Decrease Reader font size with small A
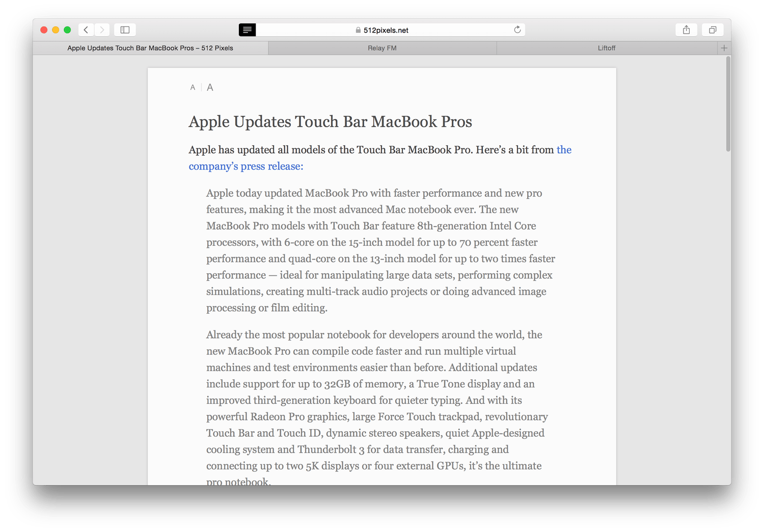This screenshot has height=532, width=764. point(193,88)
